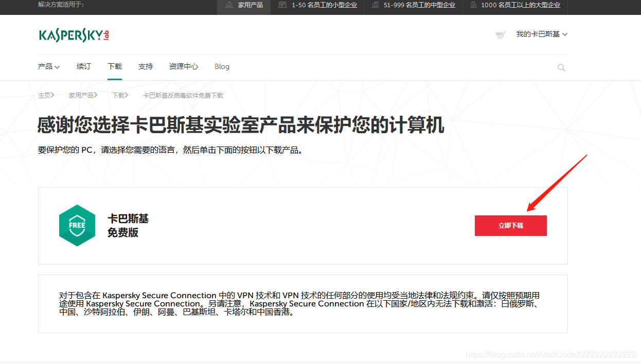Click home icon beside 家用产品 tab
Viewport: 641px width, 364px height.
pyautogui.click(x=229, y=5)
